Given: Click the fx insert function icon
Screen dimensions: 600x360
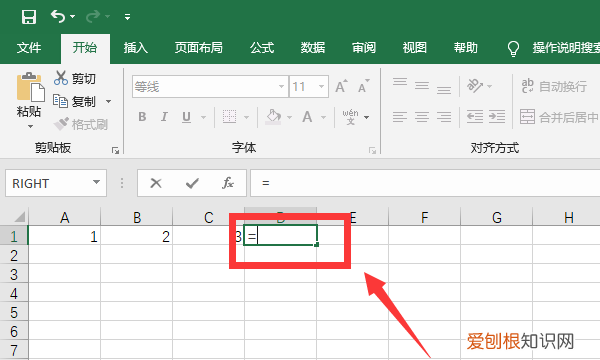Looking at the screenshot, I should pyautogui.click(x=228, y=183).
